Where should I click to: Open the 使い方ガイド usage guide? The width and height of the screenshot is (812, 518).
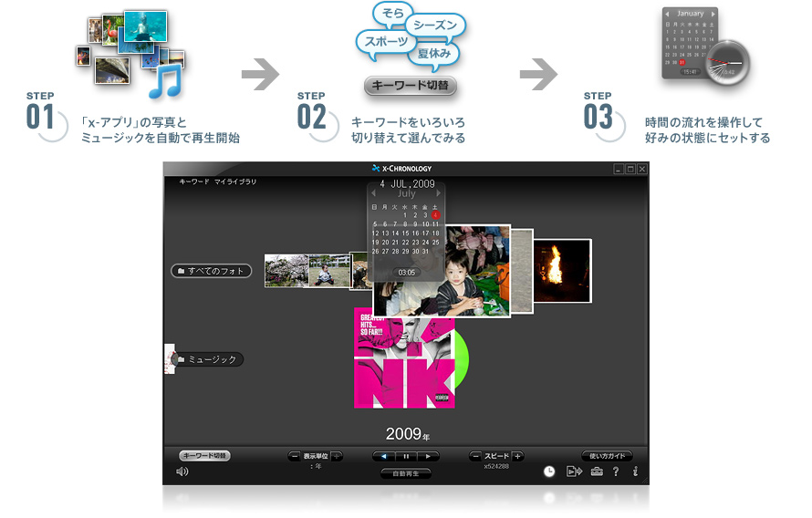pyautogui.click(x=607, y=455)
